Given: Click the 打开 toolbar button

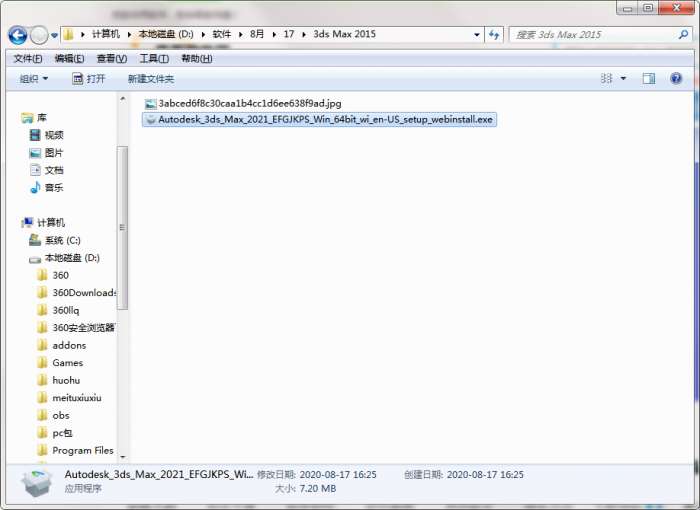Looking at the screenshot, I should pos(88,79).
